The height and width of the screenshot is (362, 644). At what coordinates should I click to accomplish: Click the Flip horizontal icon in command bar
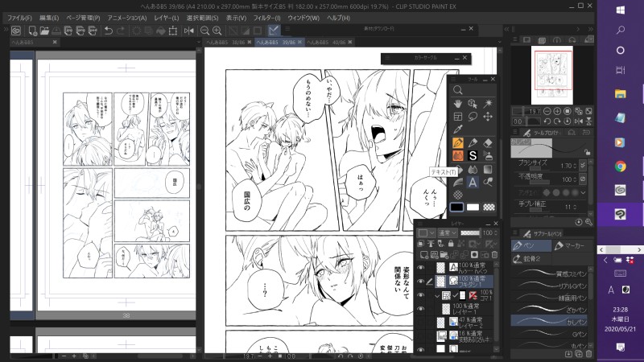pyautogui.click(x=189, y=31)
